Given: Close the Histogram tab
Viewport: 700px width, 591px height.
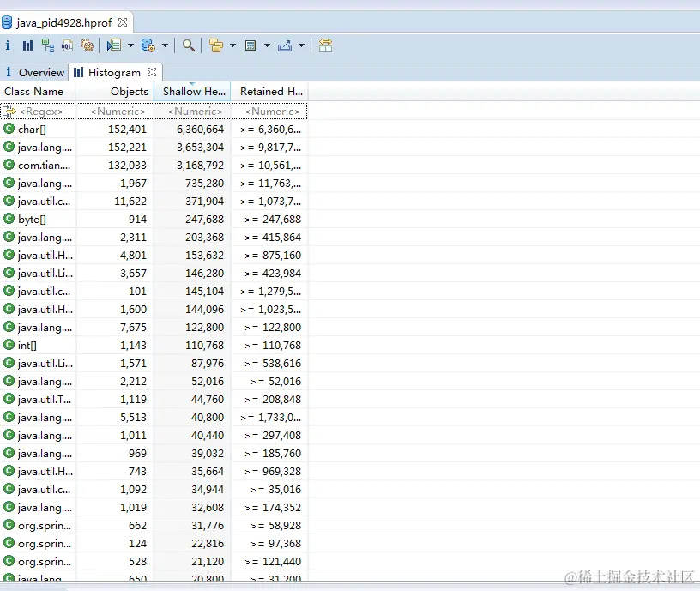Looking at the screenshot, I should tap(152, 72).
